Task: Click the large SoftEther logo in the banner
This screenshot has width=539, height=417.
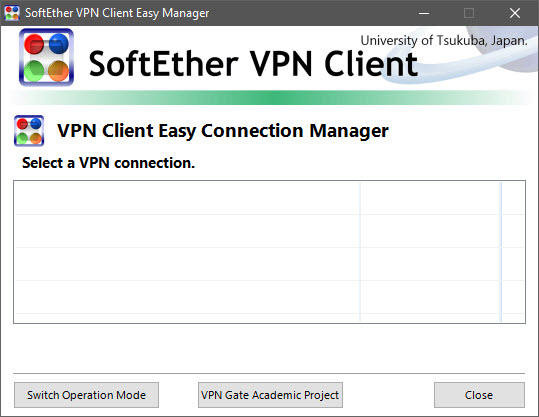Action: pos(46,57)
